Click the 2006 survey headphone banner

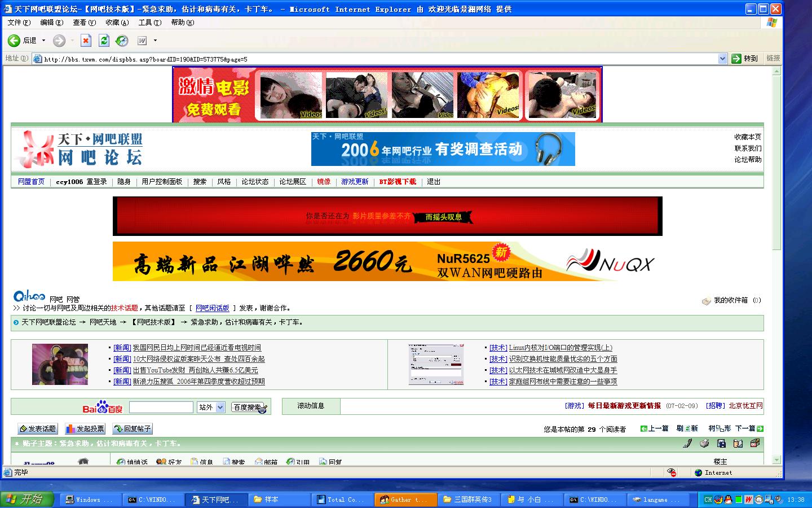[x=443, y=149]
